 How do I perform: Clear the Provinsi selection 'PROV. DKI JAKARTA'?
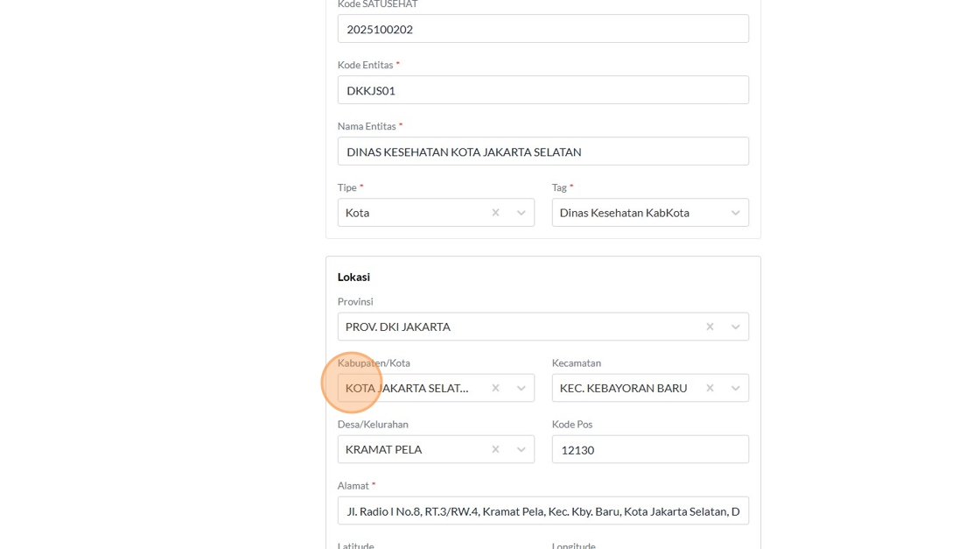(x=710, y=327)
